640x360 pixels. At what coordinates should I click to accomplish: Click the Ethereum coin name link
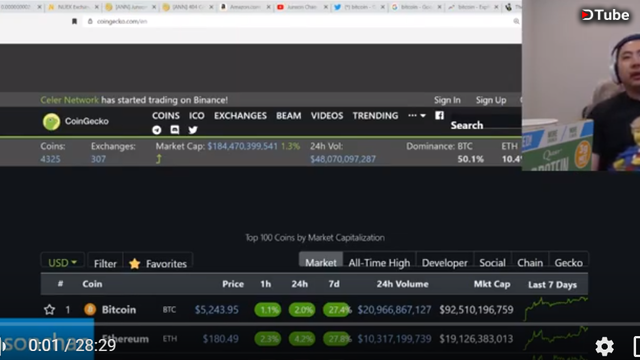pyautogui.click(x=125, y=339)
